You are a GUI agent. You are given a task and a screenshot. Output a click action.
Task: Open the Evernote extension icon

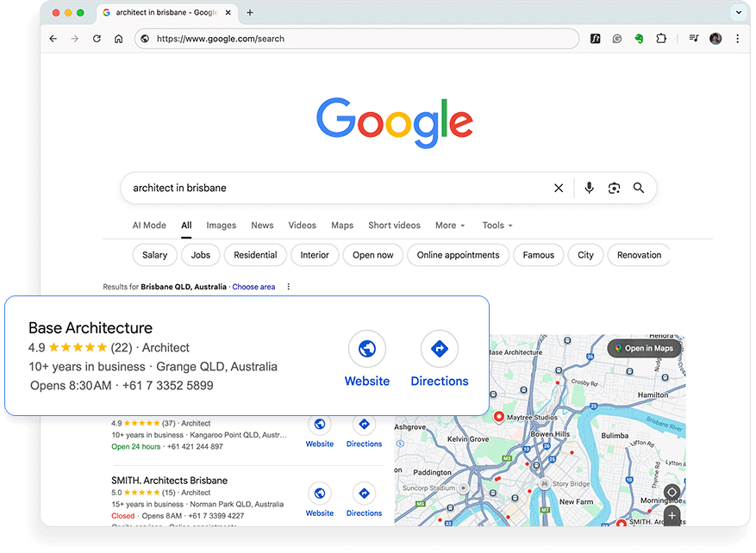point(639,39)
